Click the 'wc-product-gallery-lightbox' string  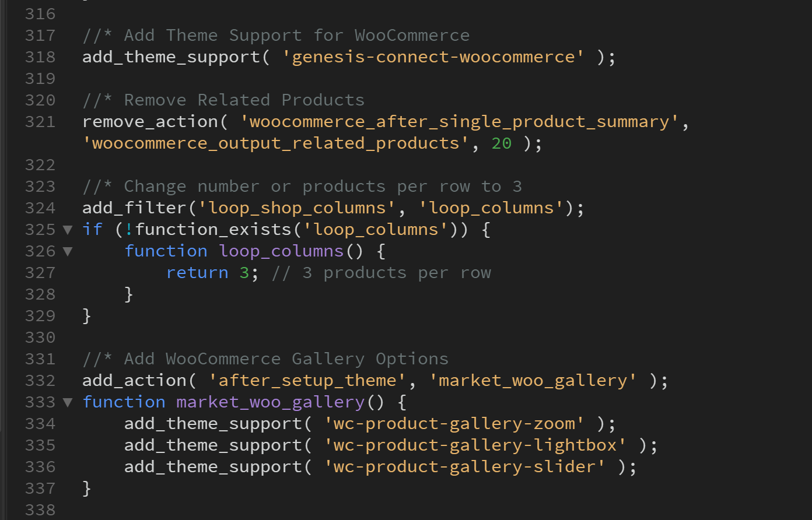click(x=475, y=445)
